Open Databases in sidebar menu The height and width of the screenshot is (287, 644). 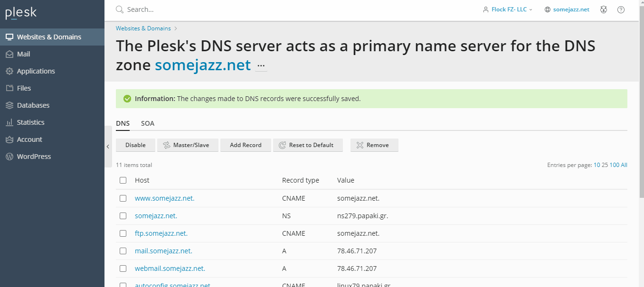tap(52, 105)
